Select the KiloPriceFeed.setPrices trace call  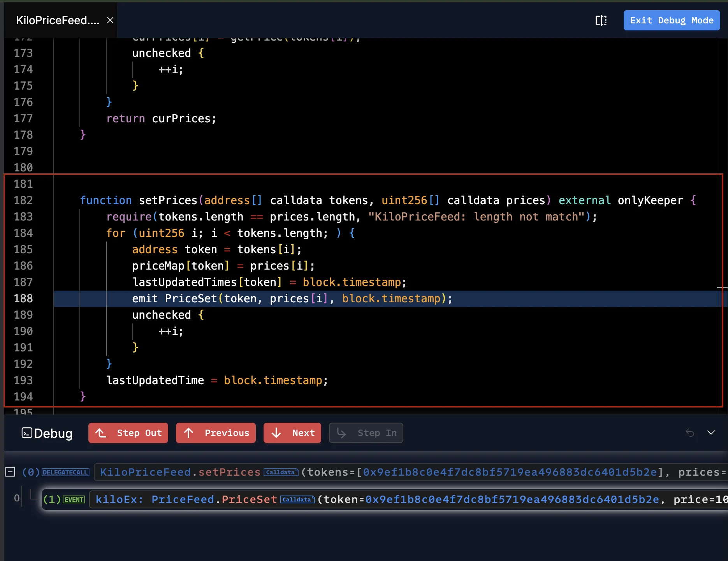[180, 472]
